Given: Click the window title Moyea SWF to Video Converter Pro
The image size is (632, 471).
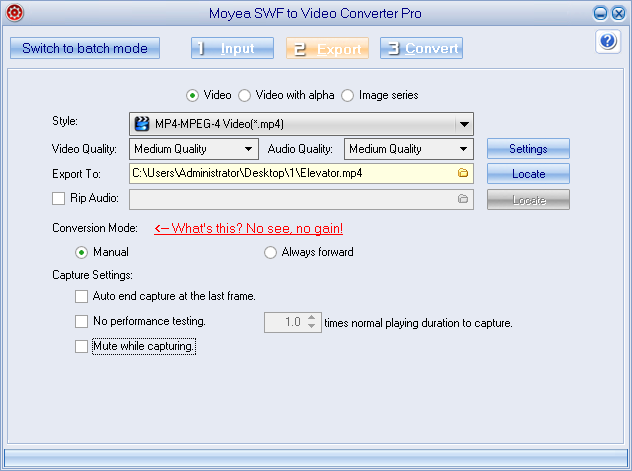Looking at the screenshot, I should 315,13.
